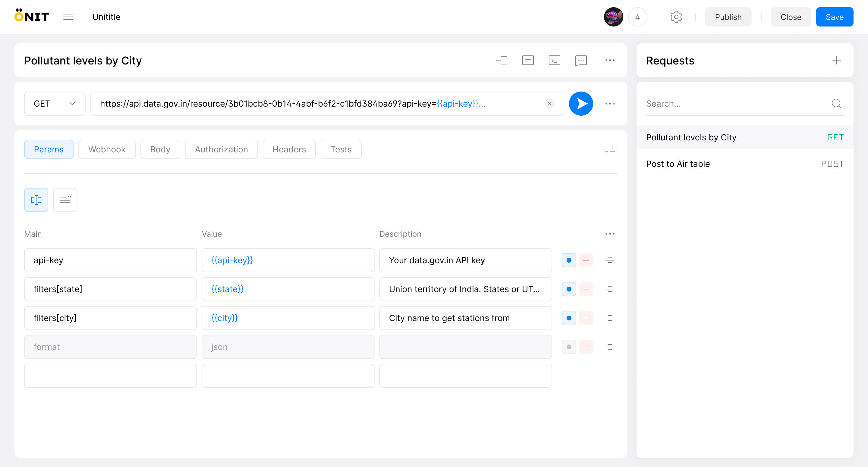
Task: Open three-dot menu beside Description column
Action: 609,234
